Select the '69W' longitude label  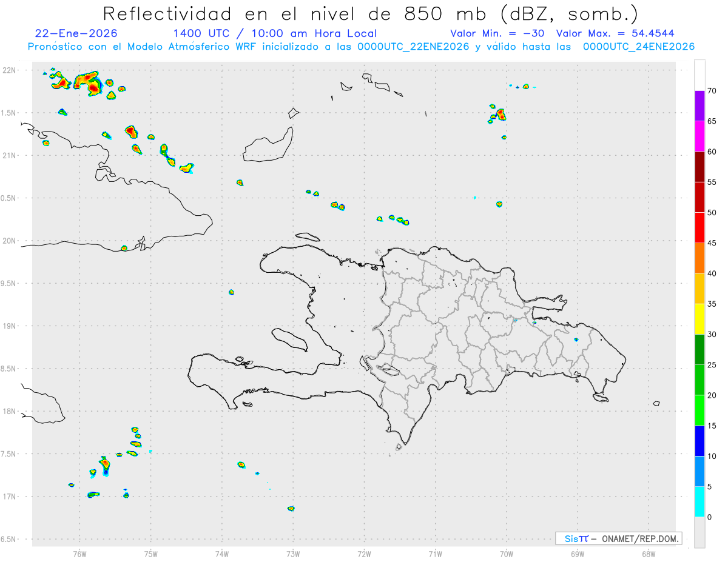click(578, 554)
